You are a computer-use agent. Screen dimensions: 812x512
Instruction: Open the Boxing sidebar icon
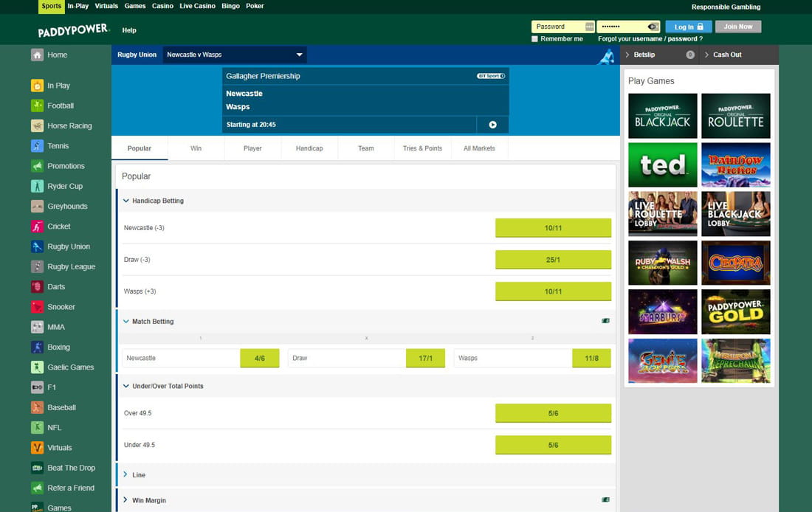coord(38,347)
